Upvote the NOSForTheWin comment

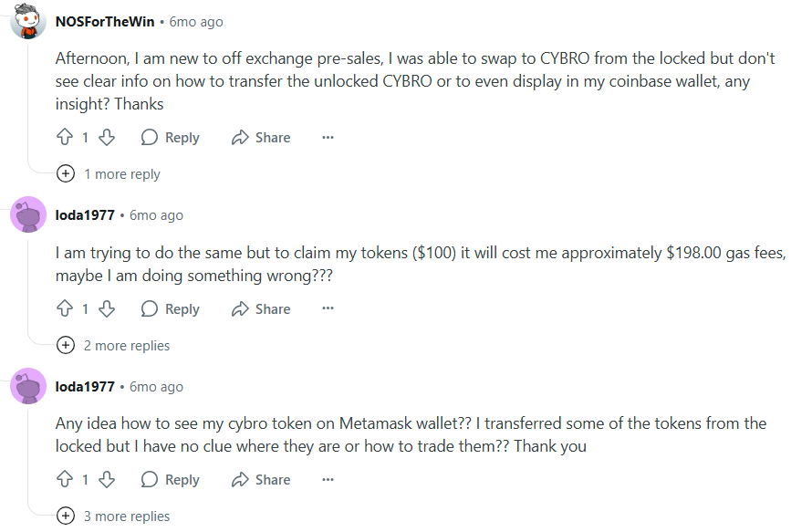click(65, 138)
